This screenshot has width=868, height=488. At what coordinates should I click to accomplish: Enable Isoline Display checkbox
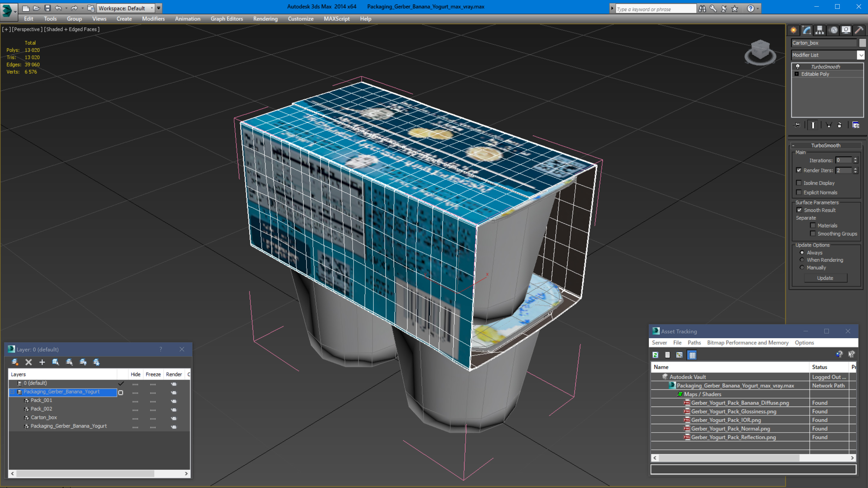[799, 183]
